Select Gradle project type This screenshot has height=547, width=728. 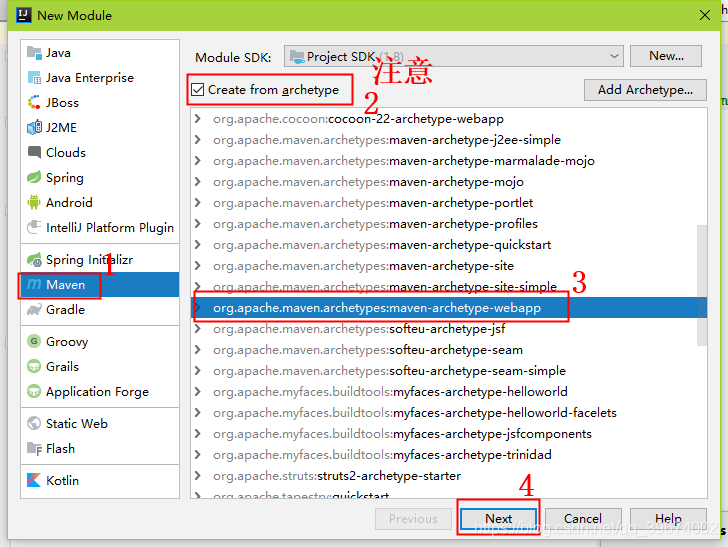(x=100, y=309)
